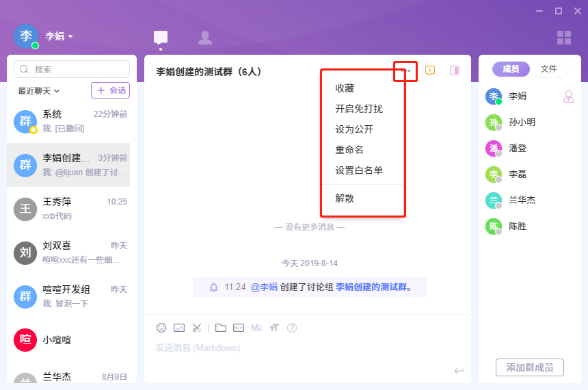Click the send image icon

pyautogui.click(x=179, y=328)
